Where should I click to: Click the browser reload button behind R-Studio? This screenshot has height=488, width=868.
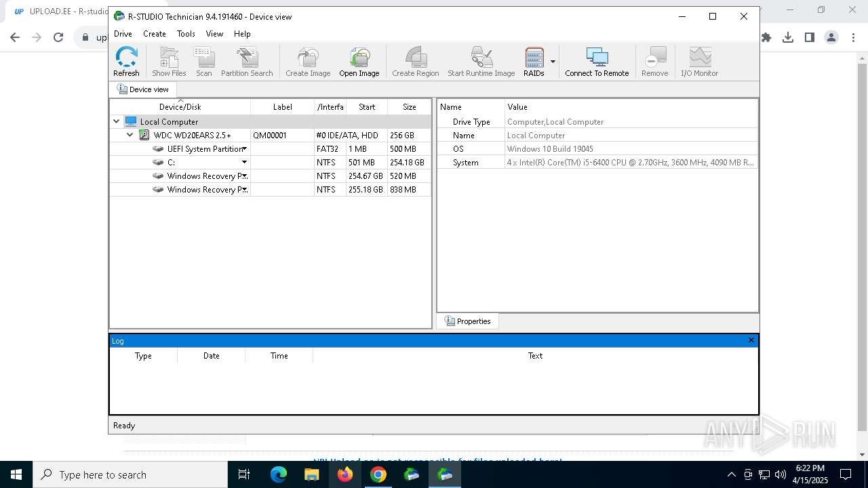coord(58,37)
